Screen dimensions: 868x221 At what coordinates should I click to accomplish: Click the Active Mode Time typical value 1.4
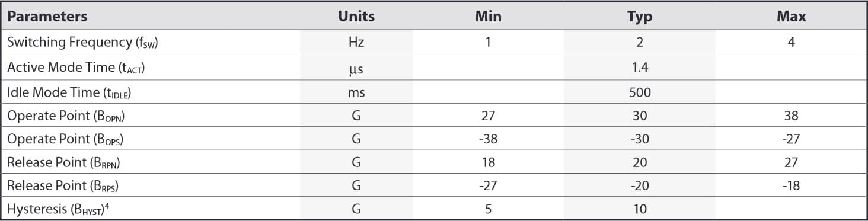[640, 68]
